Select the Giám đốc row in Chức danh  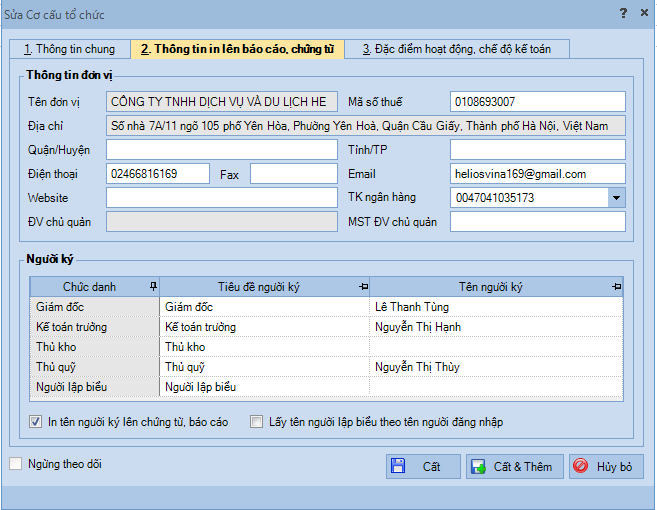(95, 307)
